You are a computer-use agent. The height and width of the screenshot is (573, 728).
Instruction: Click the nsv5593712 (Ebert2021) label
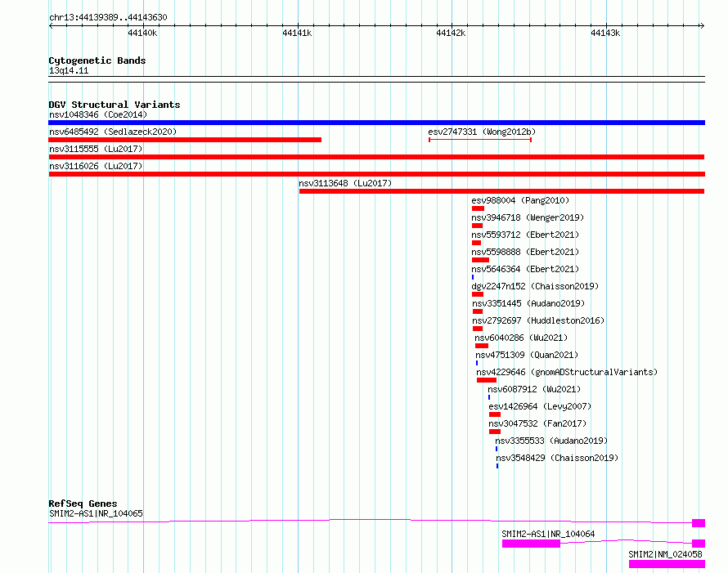525,235
